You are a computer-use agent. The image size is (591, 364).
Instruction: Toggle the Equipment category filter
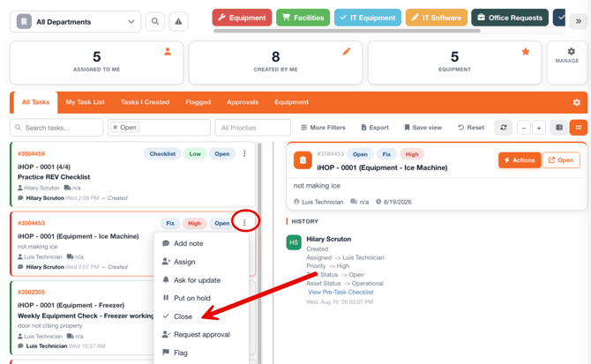pos(242,18)
